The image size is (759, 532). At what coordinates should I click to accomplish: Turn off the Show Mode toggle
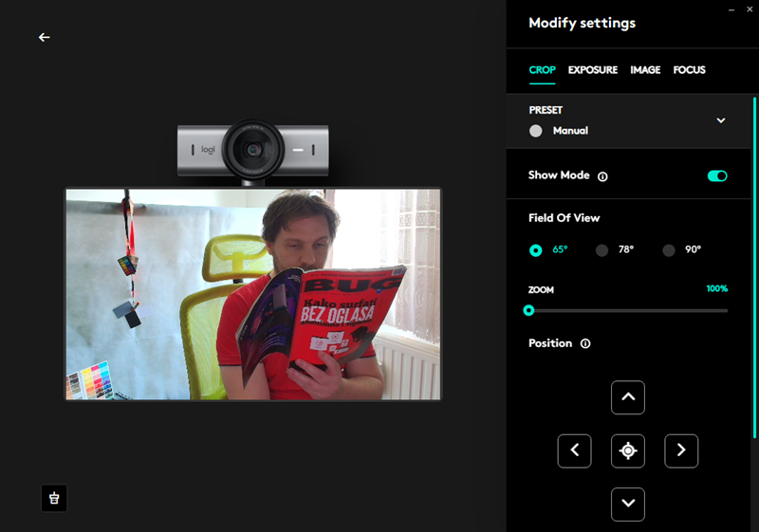pyautogui.click(x=717, y=175)
